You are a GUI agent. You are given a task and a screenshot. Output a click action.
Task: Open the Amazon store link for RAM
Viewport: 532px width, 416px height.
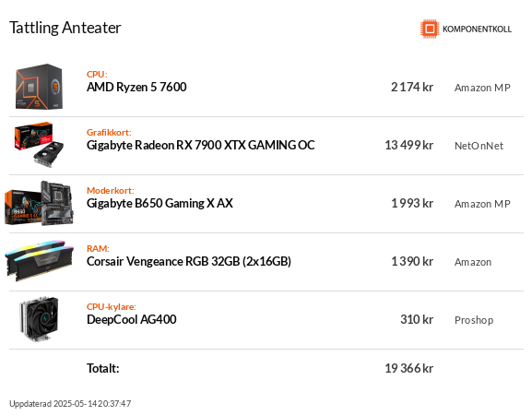point(473,262)
